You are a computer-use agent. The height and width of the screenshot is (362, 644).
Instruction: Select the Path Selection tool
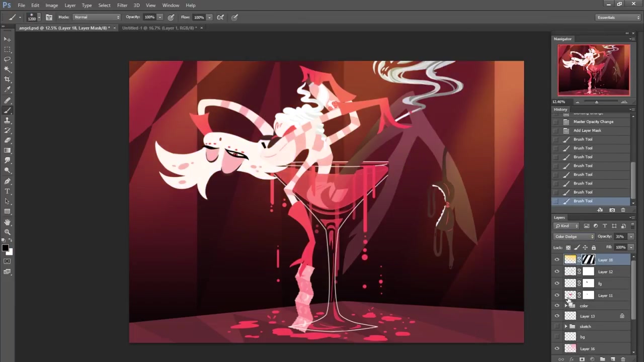[7, 201]
